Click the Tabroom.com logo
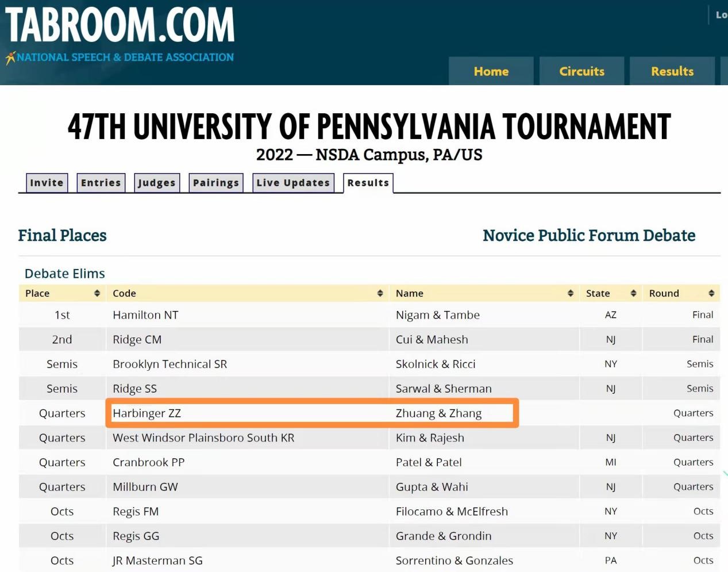728x572 pixels. 120,26
